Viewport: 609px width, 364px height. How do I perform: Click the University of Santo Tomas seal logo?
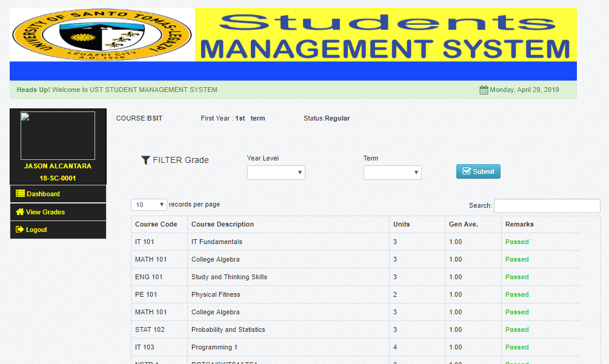102,35
